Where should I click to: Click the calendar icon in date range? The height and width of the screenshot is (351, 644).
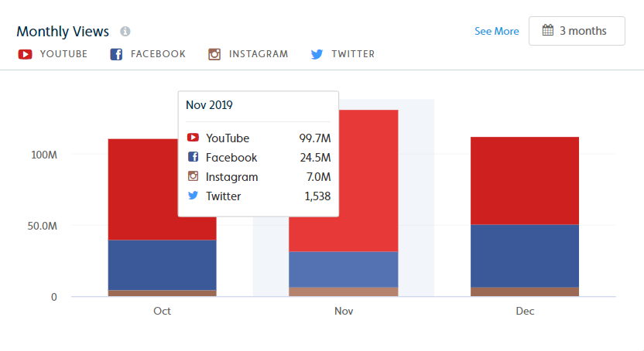click(x=548, y=30)
